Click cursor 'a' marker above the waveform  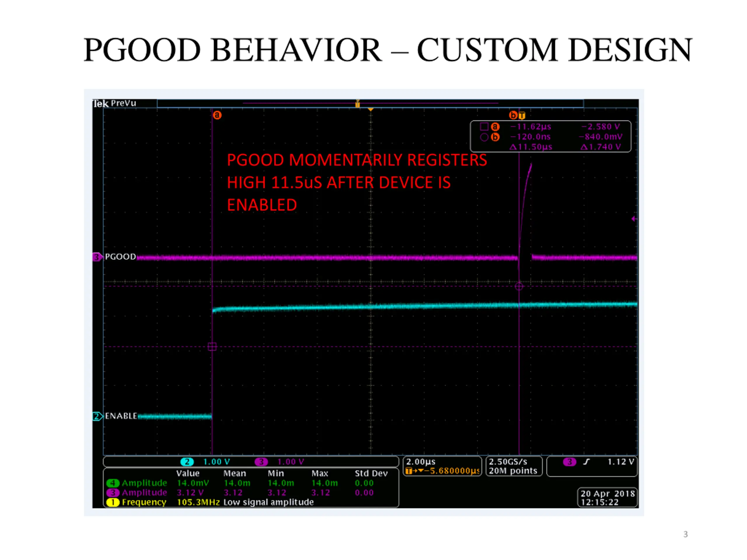[217, 115]
